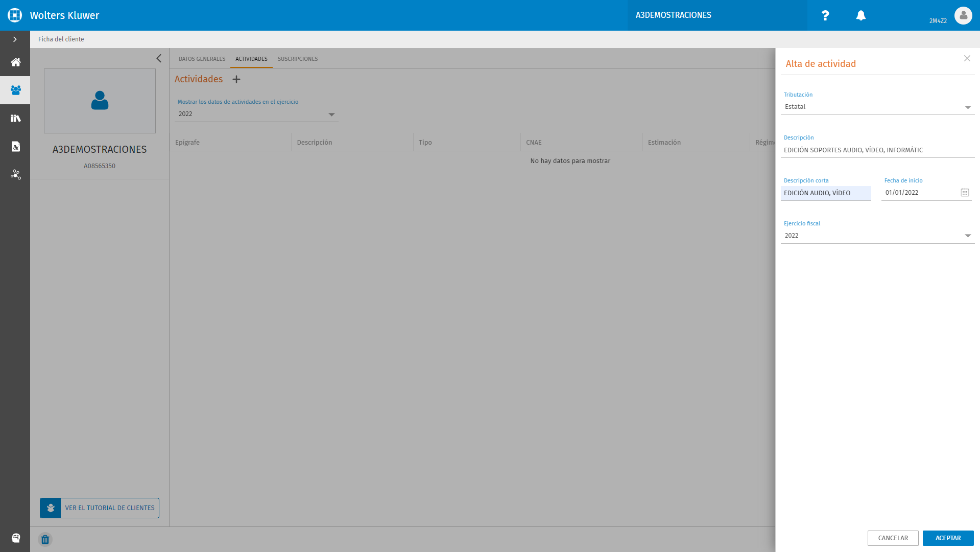Click the A3DEMOSTRACIONES company selector in the header
Screen dimensions: 980x552
point(716,15)
